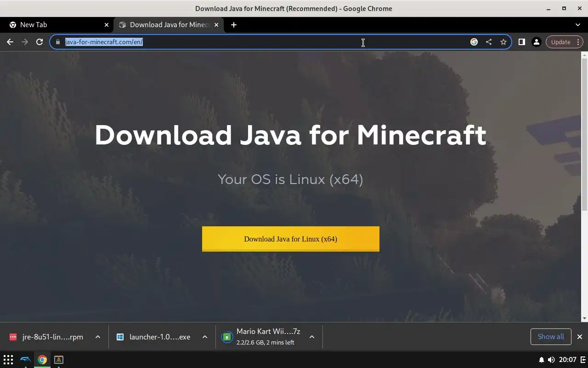Screen dimensions: 588x368
Task: Click Mario Kart download progress icon
Action: pyautogui.click(x=227, y=337)
